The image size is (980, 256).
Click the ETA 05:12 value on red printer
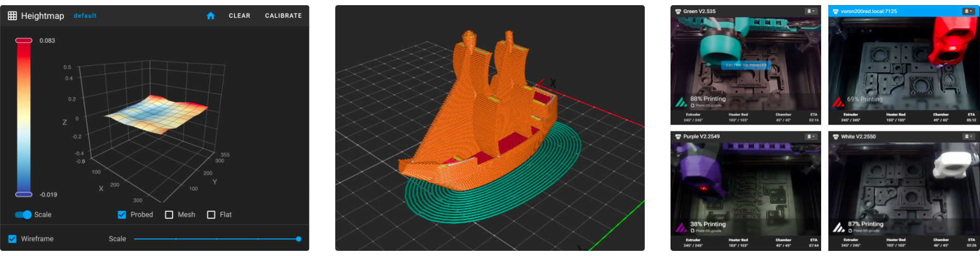click(971, 120)
